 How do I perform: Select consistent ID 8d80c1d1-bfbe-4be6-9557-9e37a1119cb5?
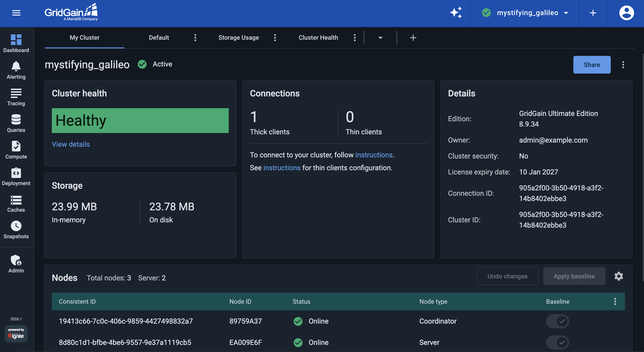pyautogui.click(x=125, y=342)
